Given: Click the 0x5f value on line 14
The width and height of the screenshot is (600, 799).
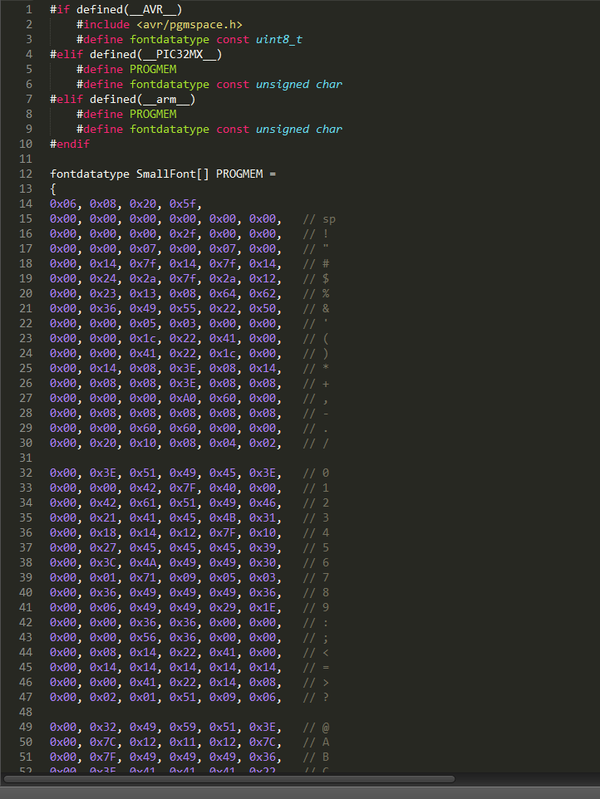Looking at the screenshot, I should pyautogui.click(x=186, y=204).
